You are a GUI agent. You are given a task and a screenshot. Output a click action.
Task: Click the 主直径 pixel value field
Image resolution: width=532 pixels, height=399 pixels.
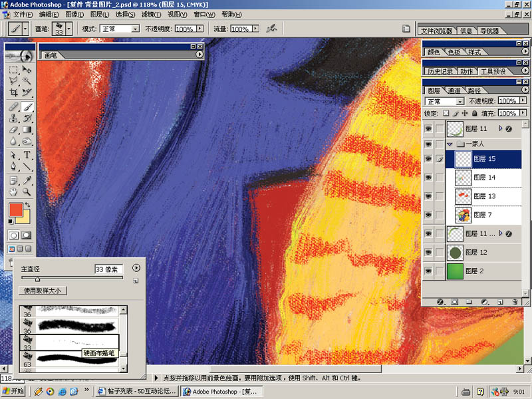pyautogui.click(x=108, y=269)
